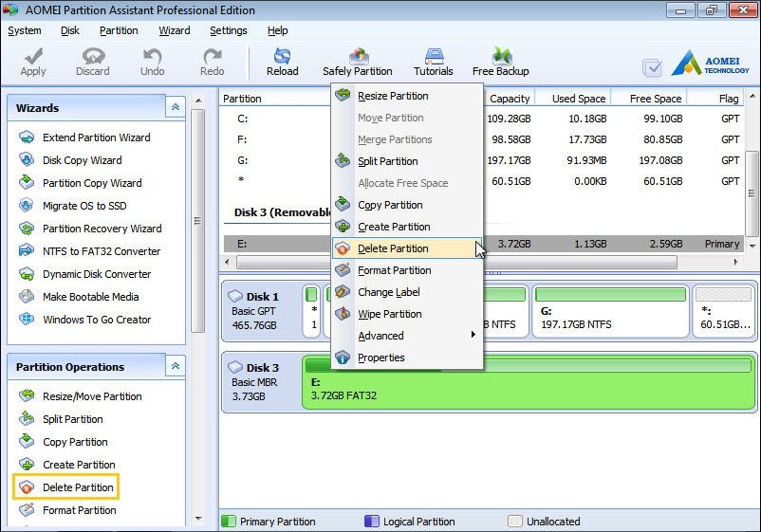Open the Disk menu
Viewport: 761px width, 532px height.
pos(70,30)
